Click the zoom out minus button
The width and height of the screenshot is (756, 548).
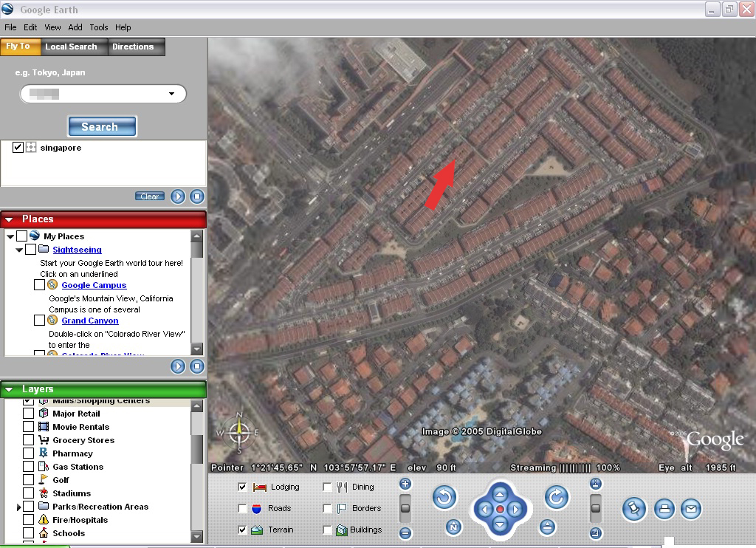(405, 533)
